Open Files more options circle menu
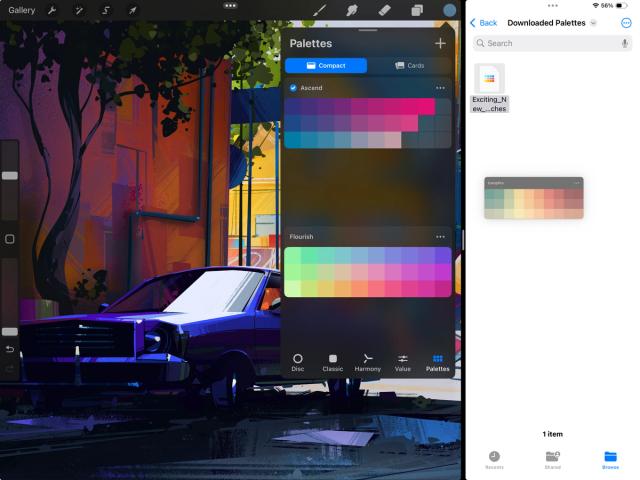The image size is (640, 480). click(x=626, y=23)
